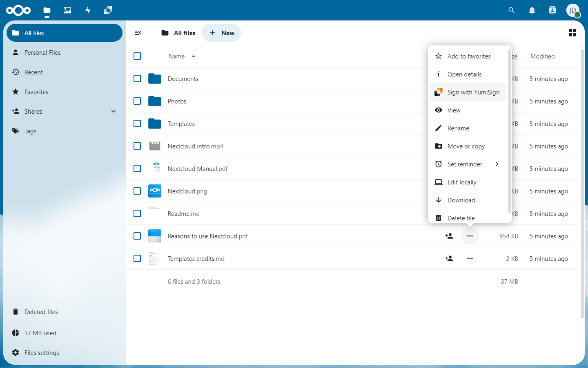Open Recent in the sidebar
This screenshot has width=588, height=368.
click(x=65, y=72)
